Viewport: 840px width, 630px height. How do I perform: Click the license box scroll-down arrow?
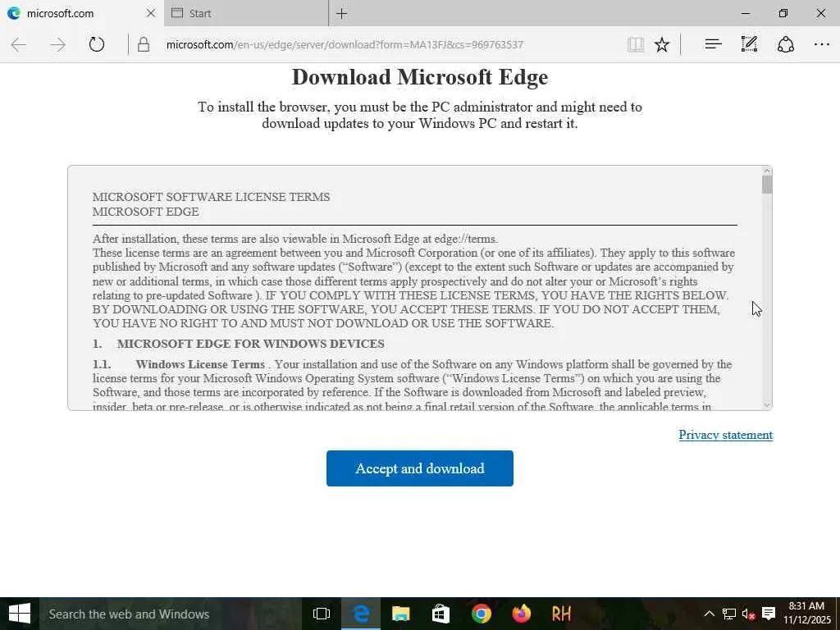[x=767, y=405]
